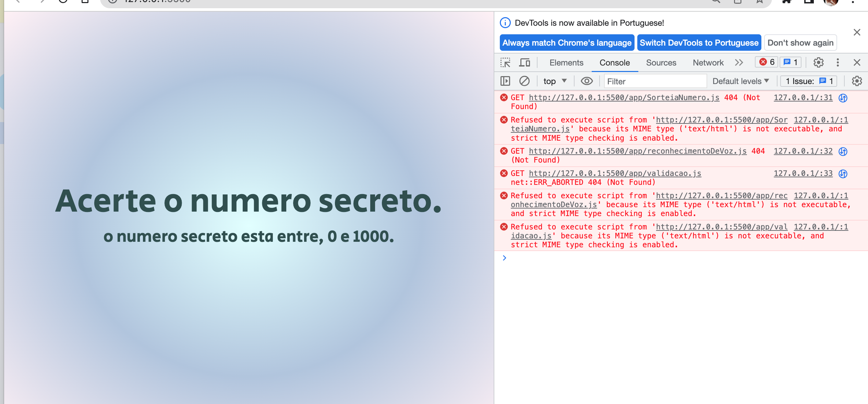Click the network request icon for SorteiaNumero.js

point(843,98)
